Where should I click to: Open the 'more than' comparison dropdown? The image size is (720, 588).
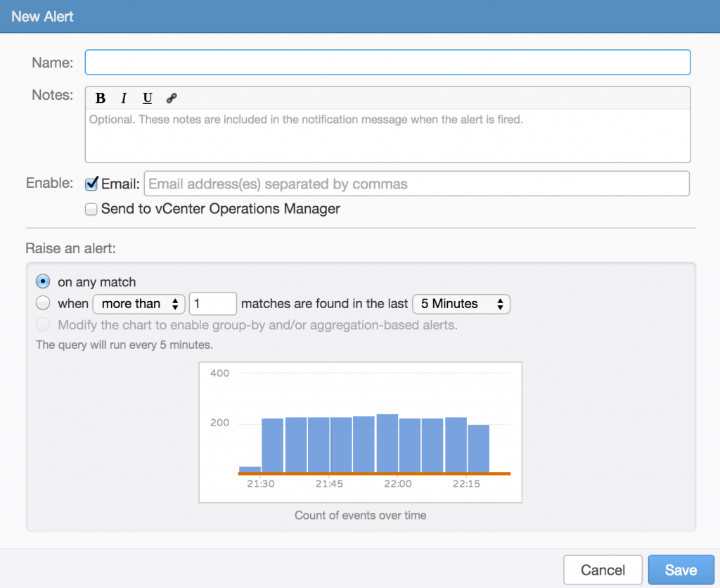tap(139, 304)
